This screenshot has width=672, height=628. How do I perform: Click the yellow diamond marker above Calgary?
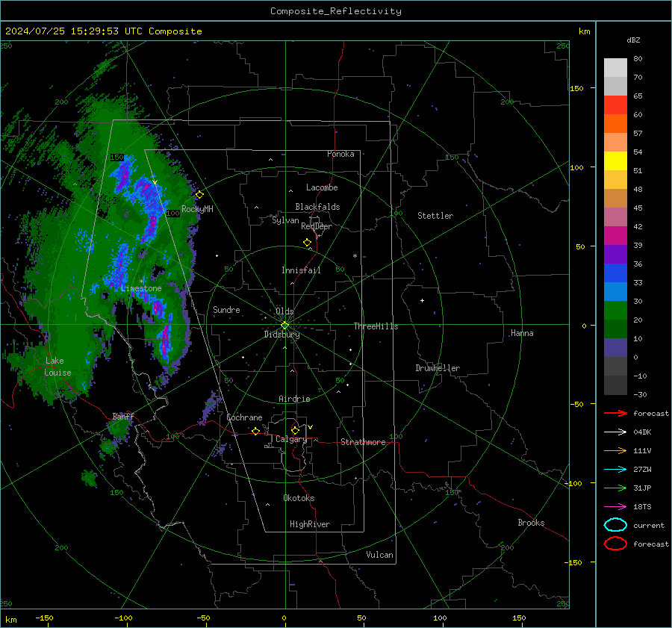[x=295, y=430]
